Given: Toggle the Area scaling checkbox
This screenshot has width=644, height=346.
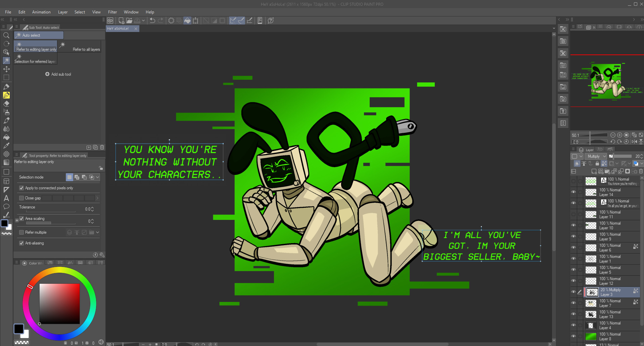Looking at the screenshot, I should [x=21, y=219].
